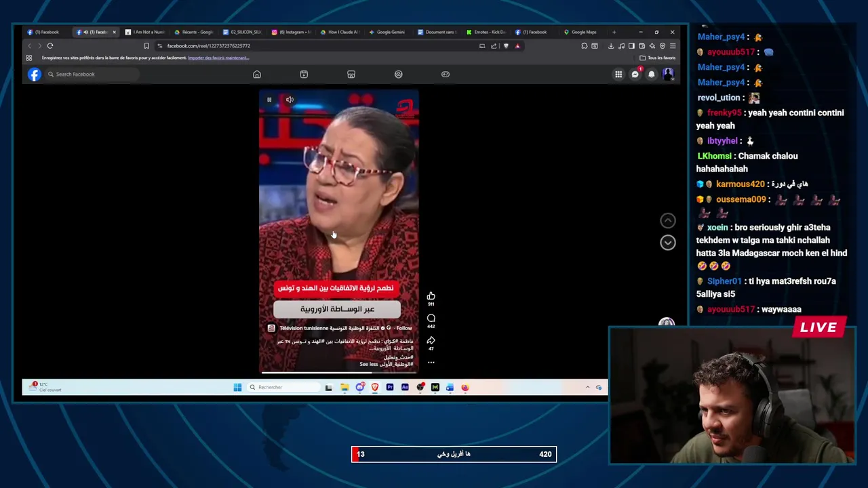Open the browser hamburger menu

(673, 46)
